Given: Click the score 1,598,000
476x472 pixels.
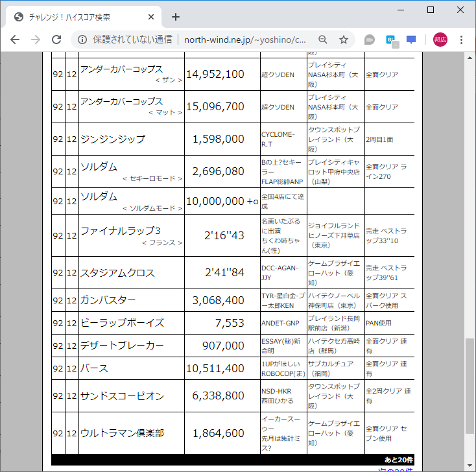Looking at the screenshot, I should [x=219, y=139].
